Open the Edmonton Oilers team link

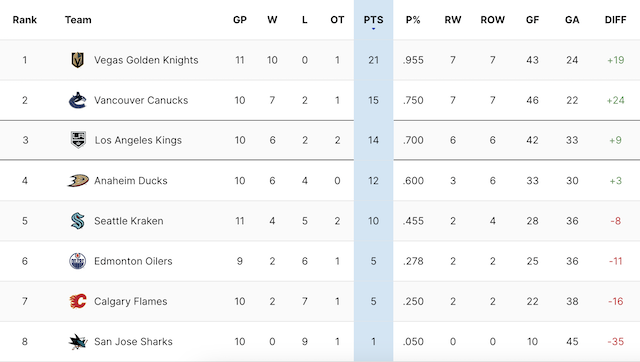tap(133, 261)
